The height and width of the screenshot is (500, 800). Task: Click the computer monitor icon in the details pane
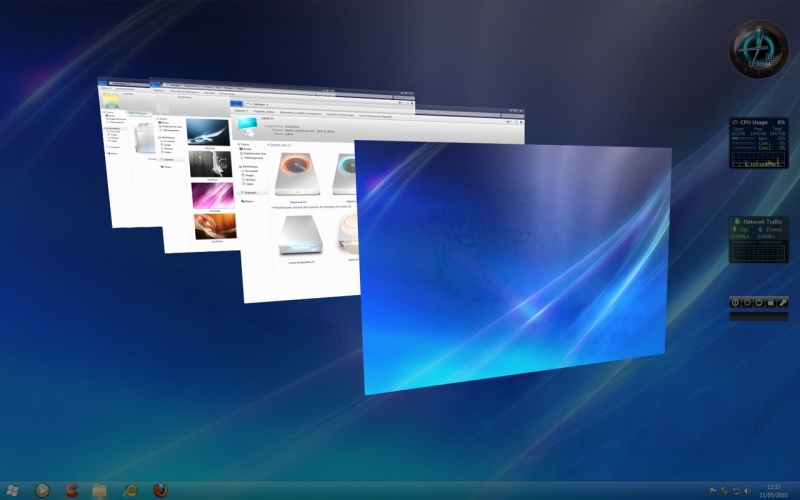(x=247, y=127)
